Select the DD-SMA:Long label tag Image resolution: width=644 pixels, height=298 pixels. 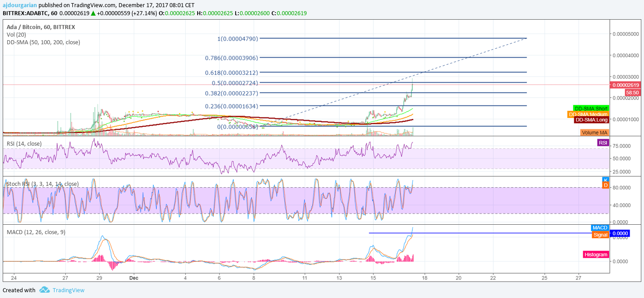(591, 120)
